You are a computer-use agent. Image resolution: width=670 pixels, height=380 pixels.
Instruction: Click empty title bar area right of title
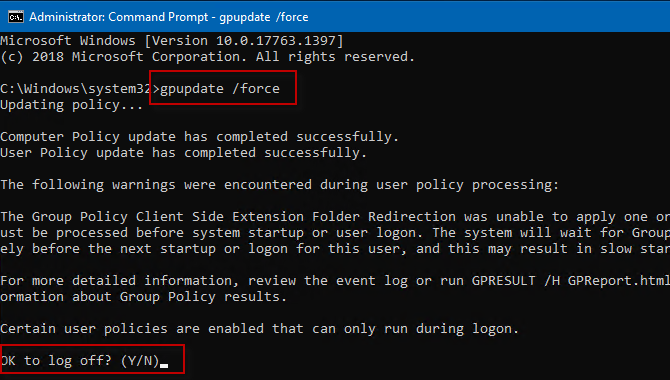(487, 17)
